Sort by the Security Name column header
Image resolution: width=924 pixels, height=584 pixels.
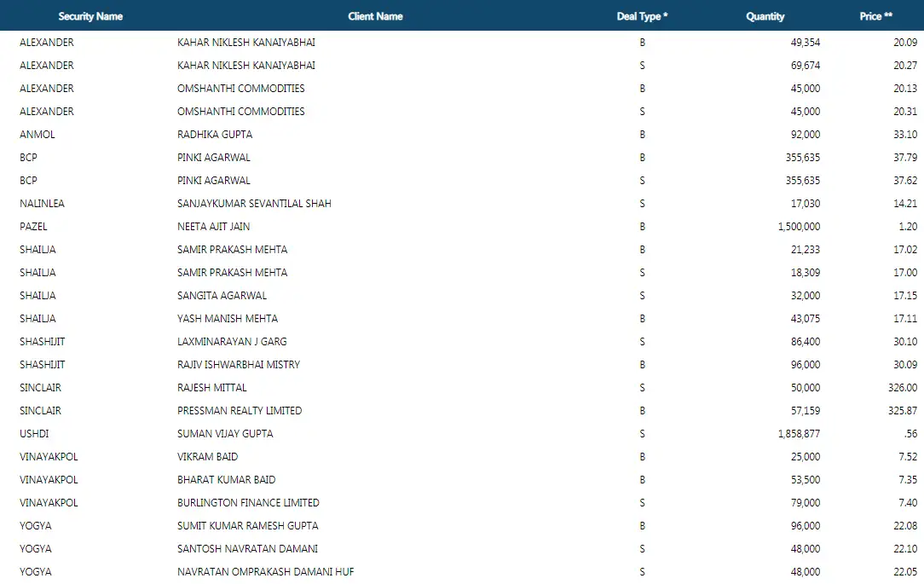tap(90, 15)
